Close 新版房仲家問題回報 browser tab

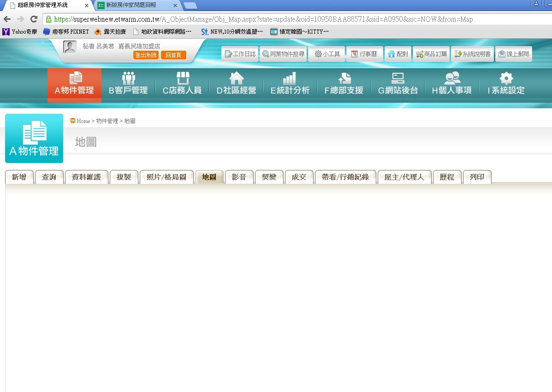(x=175, y=6)
